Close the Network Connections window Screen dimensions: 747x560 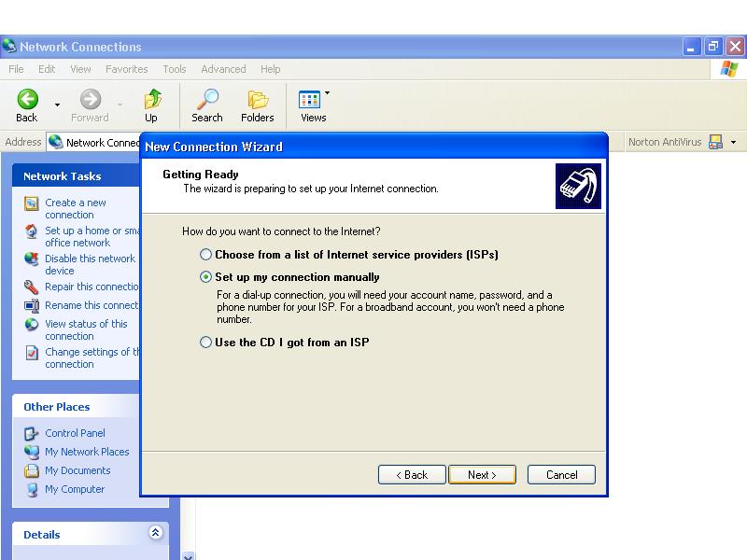(x=735, y=47)
